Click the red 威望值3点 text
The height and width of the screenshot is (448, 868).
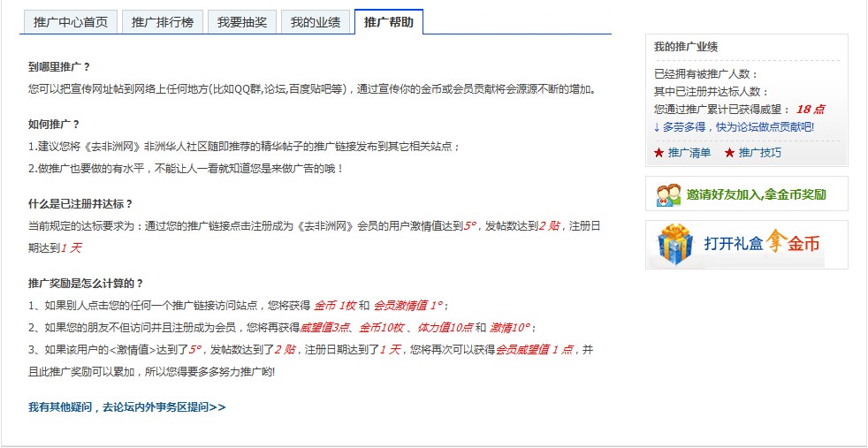pyautogui.click(x=325, y=328)
